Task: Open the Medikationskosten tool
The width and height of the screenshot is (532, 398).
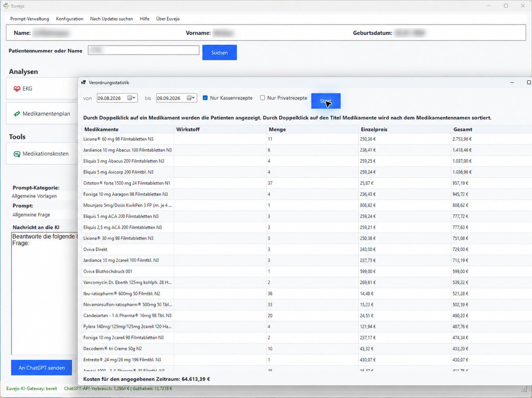Action: coord(42,154)
